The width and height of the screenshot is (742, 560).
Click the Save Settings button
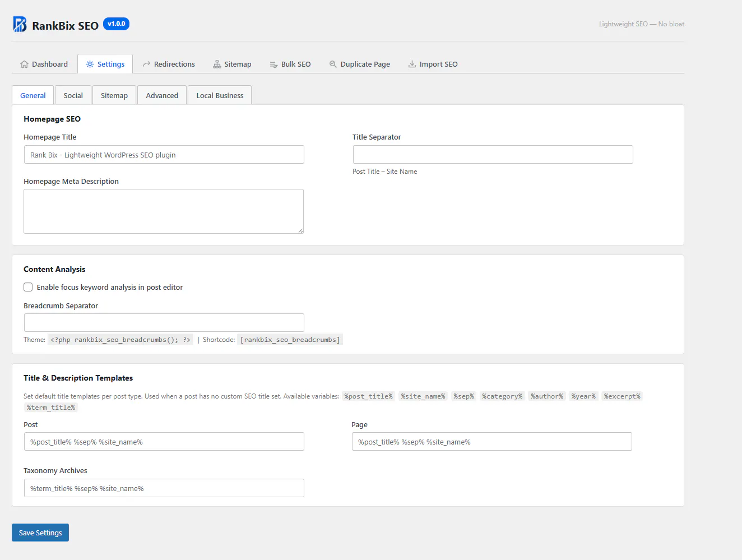(40, 533)
